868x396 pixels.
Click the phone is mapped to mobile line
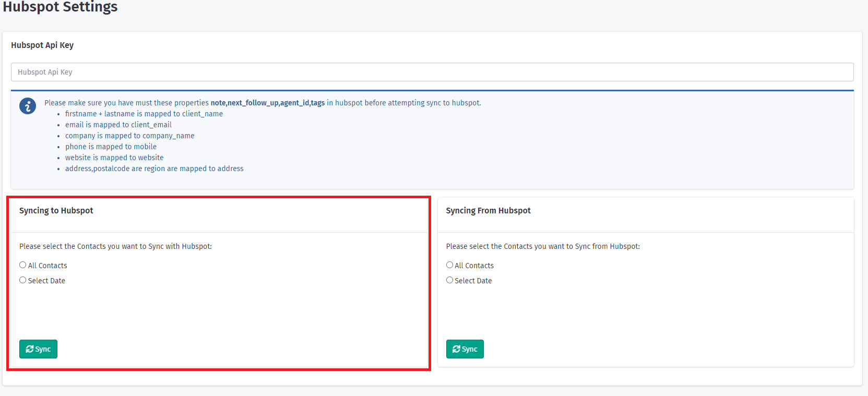(x=111, y=147)
